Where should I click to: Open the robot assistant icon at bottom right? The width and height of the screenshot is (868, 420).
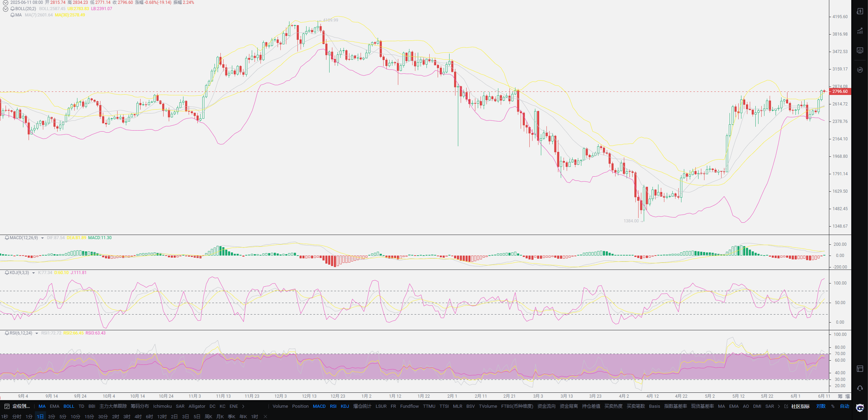point(860,407)
